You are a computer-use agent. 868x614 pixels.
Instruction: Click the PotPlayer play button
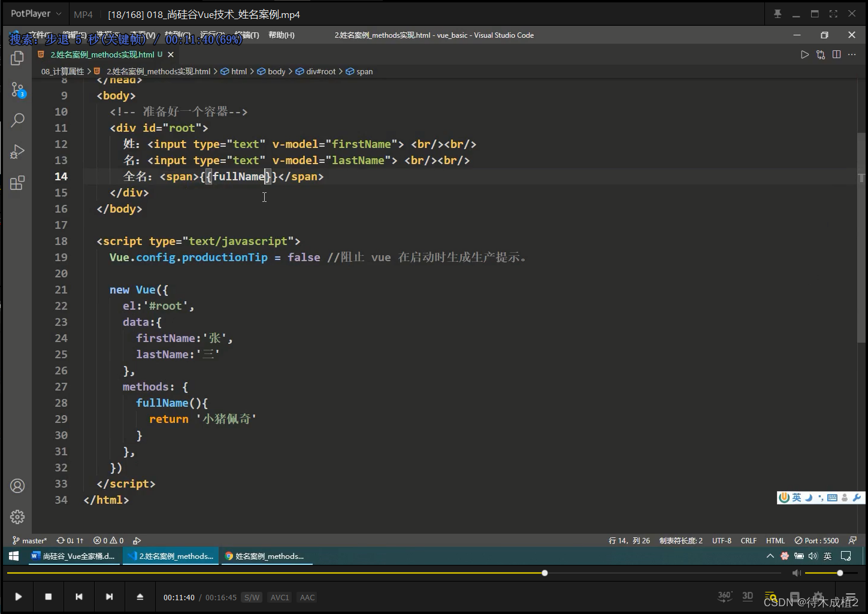pos(18,597)
